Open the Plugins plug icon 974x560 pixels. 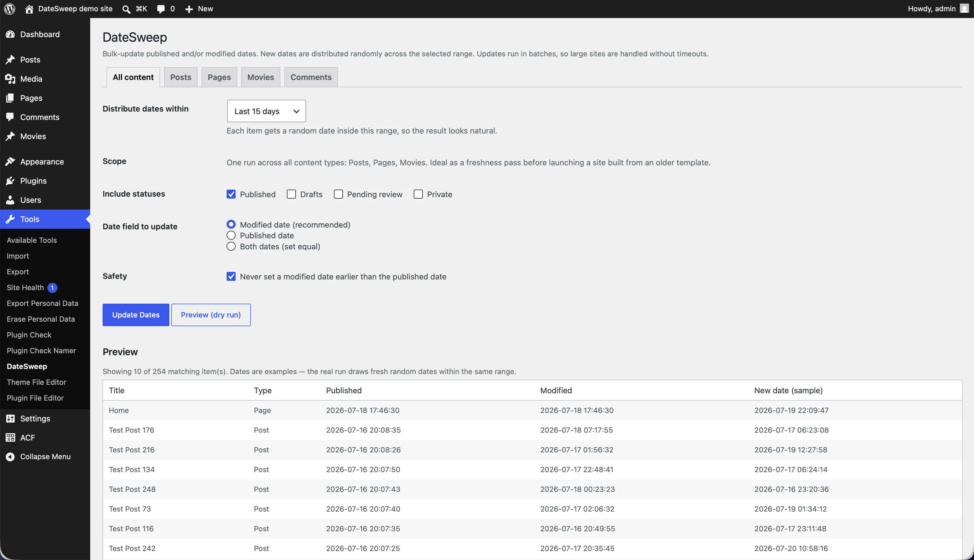coord(10,181)
